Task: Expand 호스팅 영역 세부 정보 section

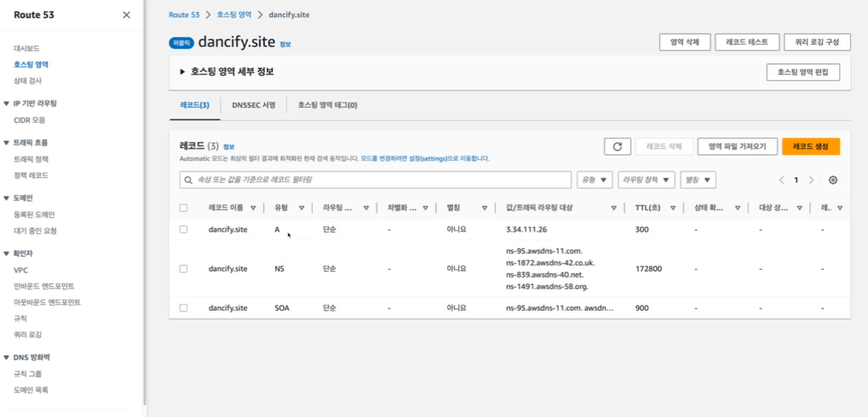Action: click(182, 72)
